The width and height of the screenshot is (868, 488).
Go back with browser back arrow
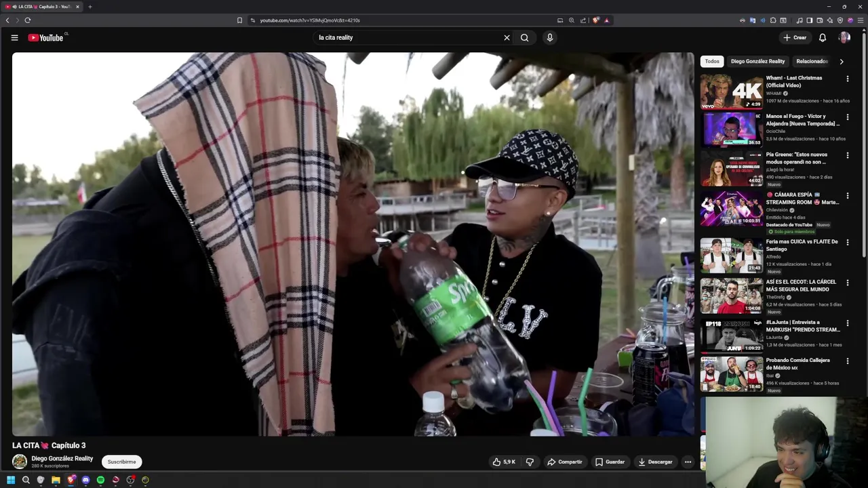click(x=7, y=20)
